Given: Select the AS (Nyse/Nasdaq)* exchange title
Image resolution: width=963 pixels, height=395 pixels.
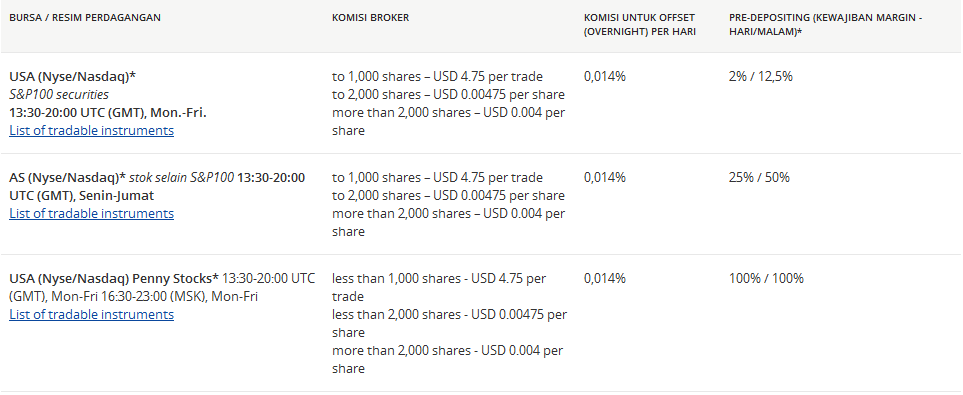Looking at the screenshot, I should (68, 178).
